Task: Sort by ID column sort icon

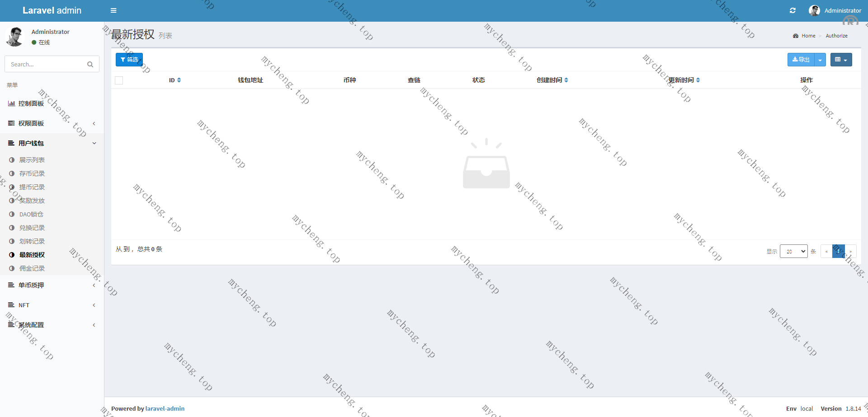Action: click(x=179, y=80)
